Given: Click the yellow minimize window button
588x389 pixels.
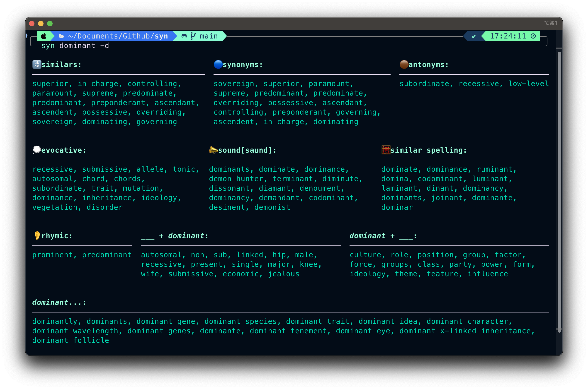Looking at the screenshot, I should [x=41, y=24].
